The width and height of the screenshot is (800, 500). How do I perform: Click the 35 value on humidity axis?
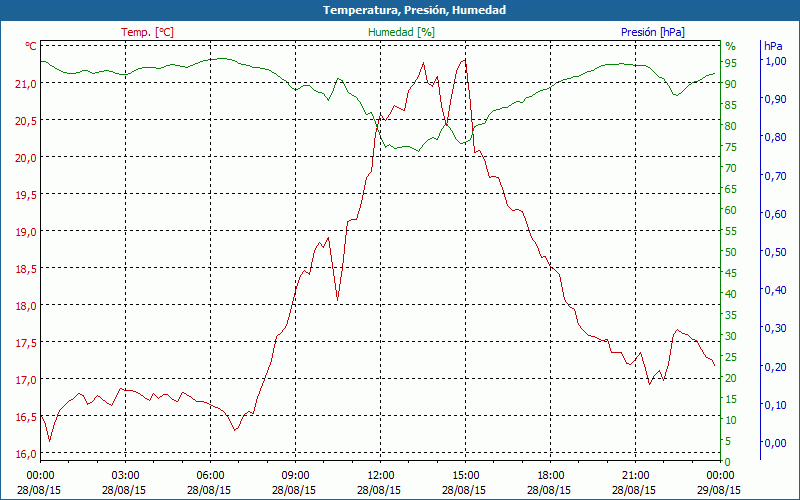[x=731, y=315]
